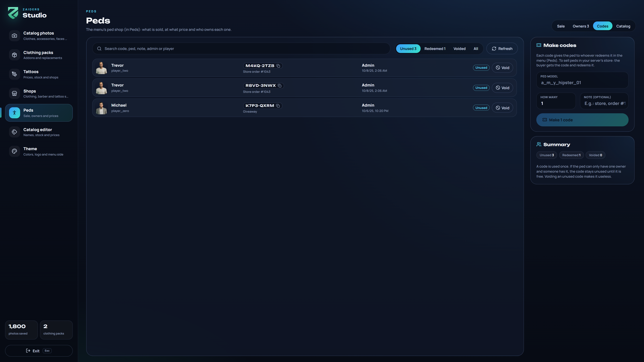Void Michael's code K7P3-QXRM
Image resolution: width=644 pixels, height=362 pixels.
click(x=502, y=108)
